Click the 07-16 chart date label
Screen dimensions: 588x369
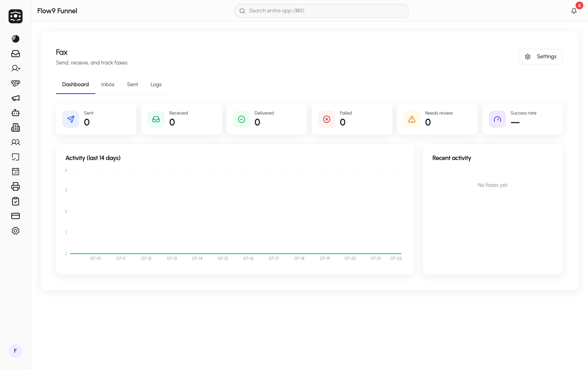pyautogui.click(x=248, y=258)
